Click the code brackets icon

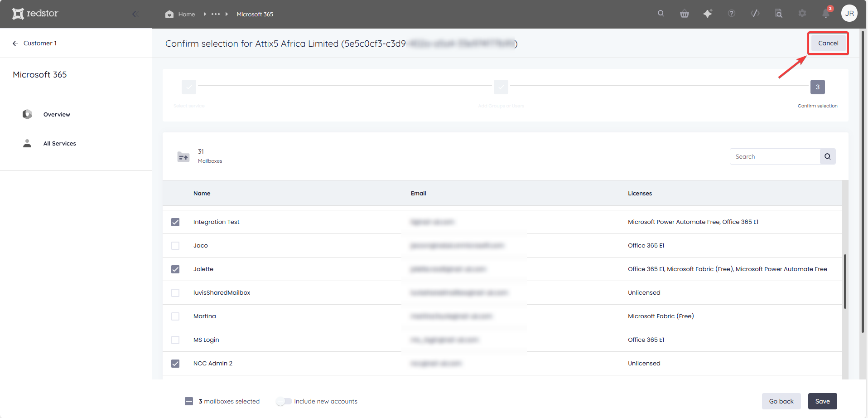coord(755,14)
